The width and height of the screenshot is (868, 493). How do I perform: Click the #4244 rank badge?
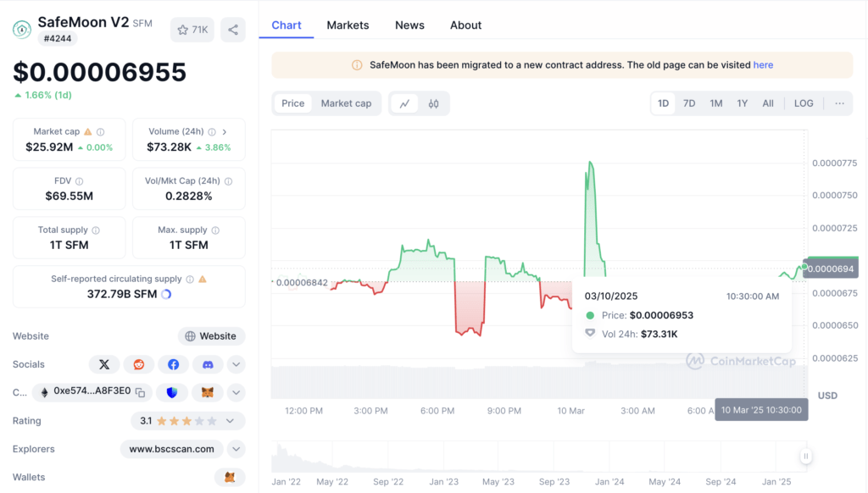pos(58,39)
